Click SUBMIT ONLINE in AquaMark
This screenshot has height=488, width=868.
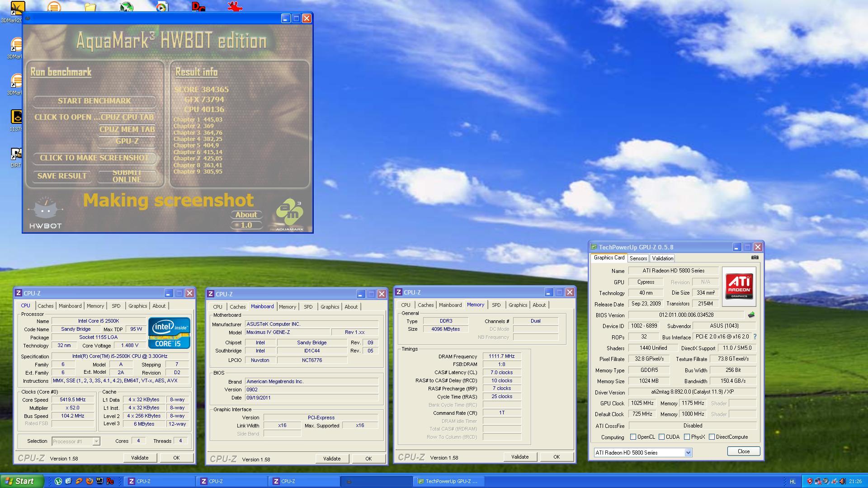pyautogui.click(x=127, y=176)
